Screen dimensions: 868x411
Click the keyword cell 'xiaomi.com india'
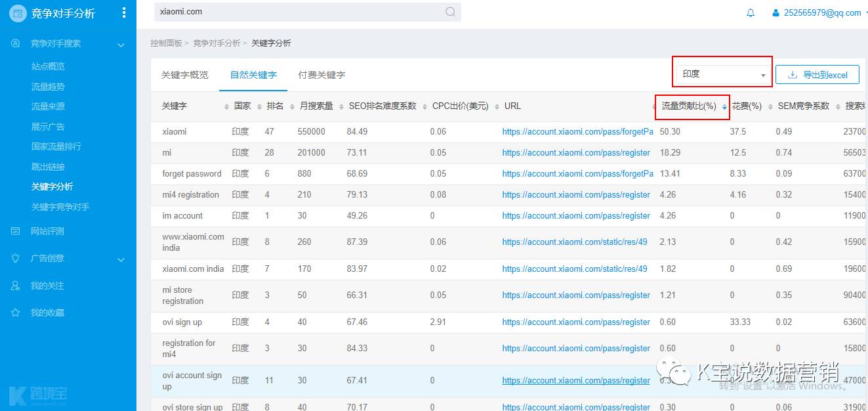[x=193, y=269]
